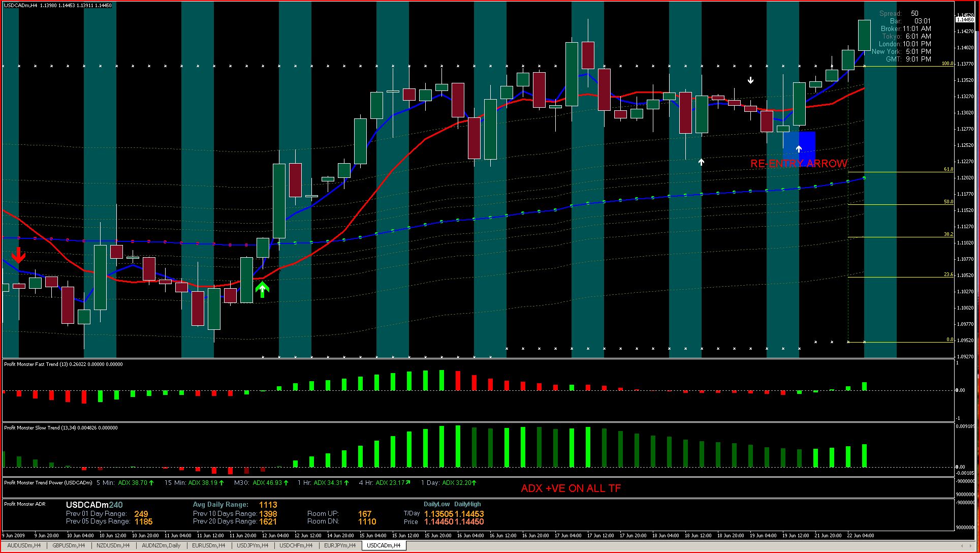This screenshot has width=980, height=553.
Task: Click the white up arrow below 18 Jun candle
Action: pyautogui.click(x=701, y=162)
